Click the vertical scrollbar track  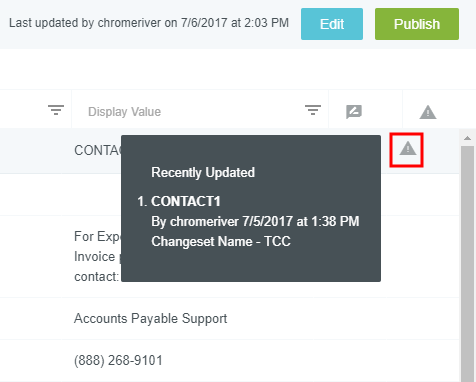(467, 263)
